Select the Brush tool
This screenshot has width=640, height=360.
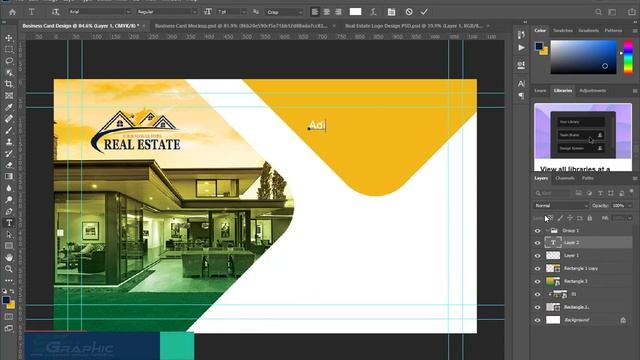pos(9,131)
